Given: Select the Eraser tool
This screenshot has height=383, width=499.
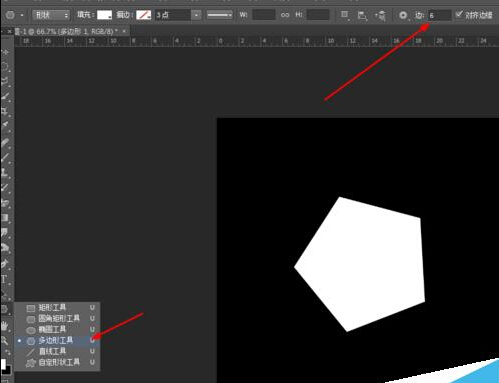Looking at the screenshot, I should pyautogui.click(x=5, y=203).
